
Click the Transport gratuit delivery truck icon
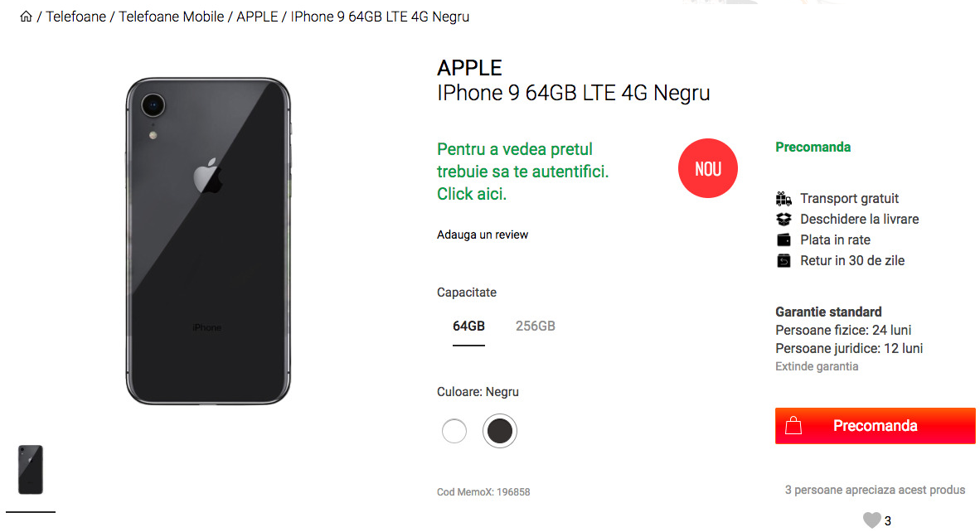point(784,199)
